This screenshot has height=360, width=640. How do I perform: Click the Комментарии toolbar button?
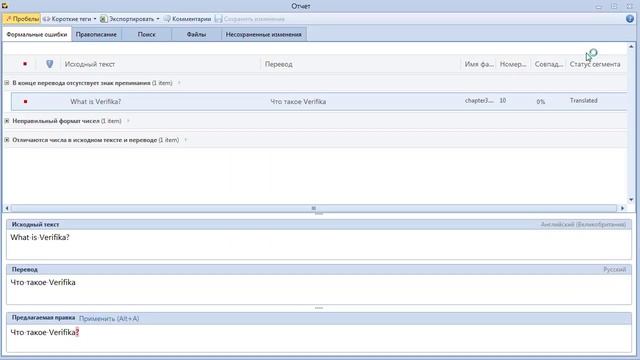point(187,19)
